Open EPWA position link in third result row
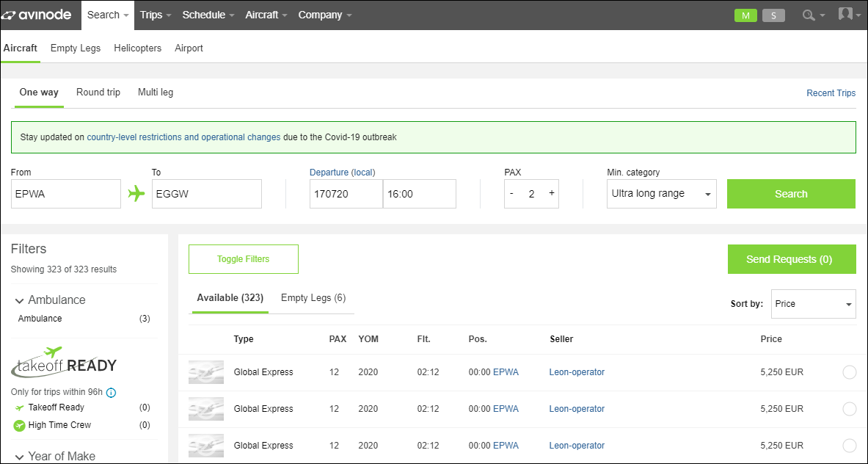Image resolution: width=868 pixels, height=464 pixels. tap(506, 445)
